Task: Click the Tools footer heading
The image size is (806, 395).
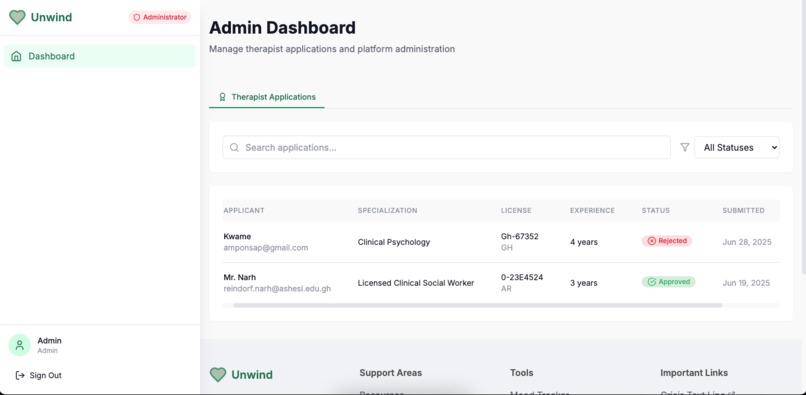Action: [522, 373]
